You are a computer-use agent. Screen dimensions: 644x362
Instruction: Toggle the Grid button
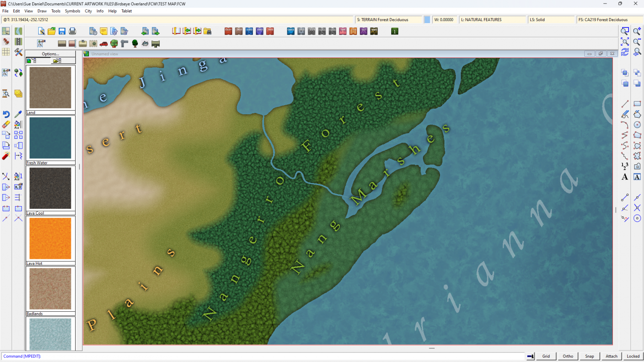point(546,356)
